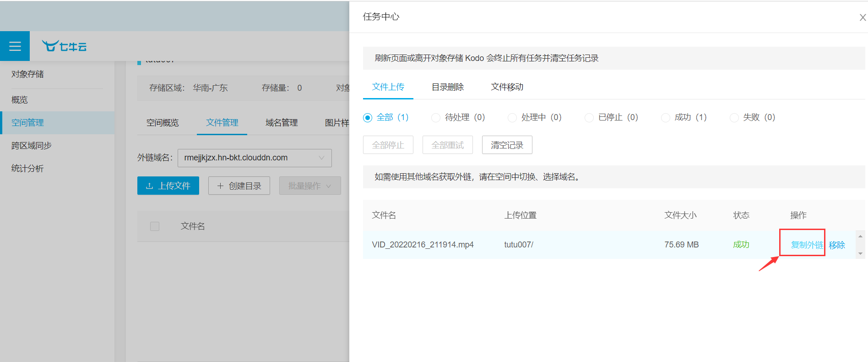
Task: Open the partially visible 图片样式 tab
Action: pyautogui.click(x=337, y=123)
